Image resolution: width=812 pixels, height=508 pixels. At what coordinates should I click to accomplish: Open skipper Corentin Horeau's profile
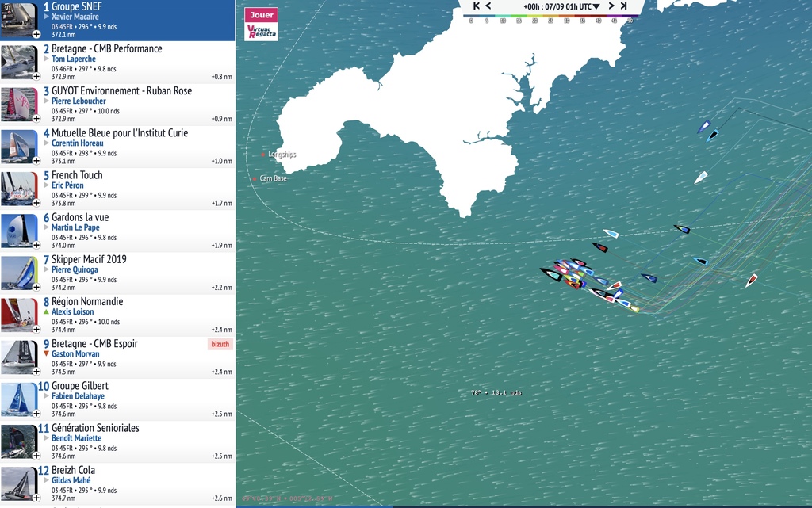point(77,143)
